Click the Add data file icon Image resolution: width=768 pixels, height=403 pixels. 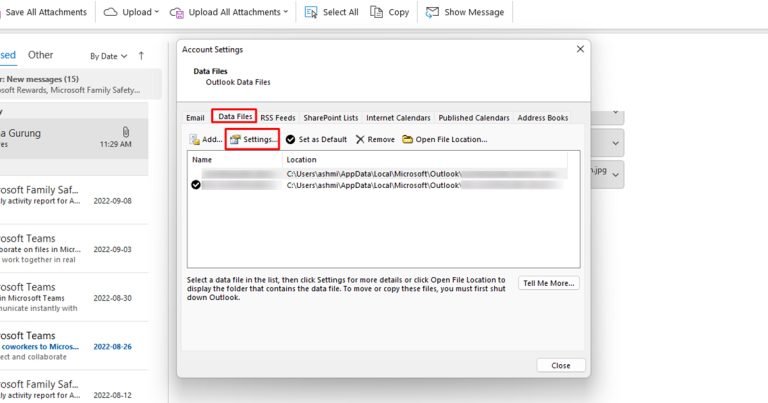194,140
